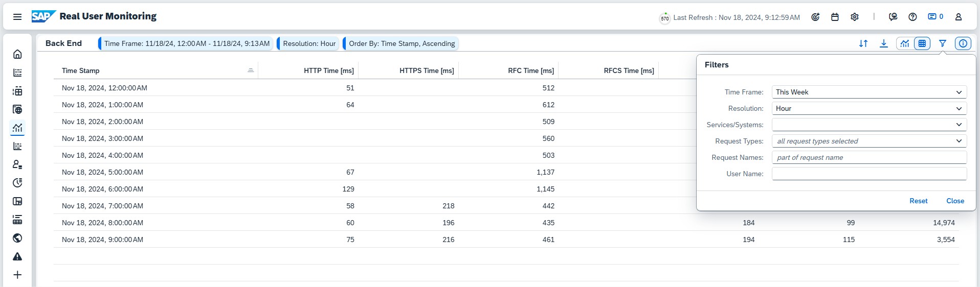Image resolution: width=980 pixels, height=287 pixels.
Task: Click the Request Names input field
Action: [x=868, y=157]
